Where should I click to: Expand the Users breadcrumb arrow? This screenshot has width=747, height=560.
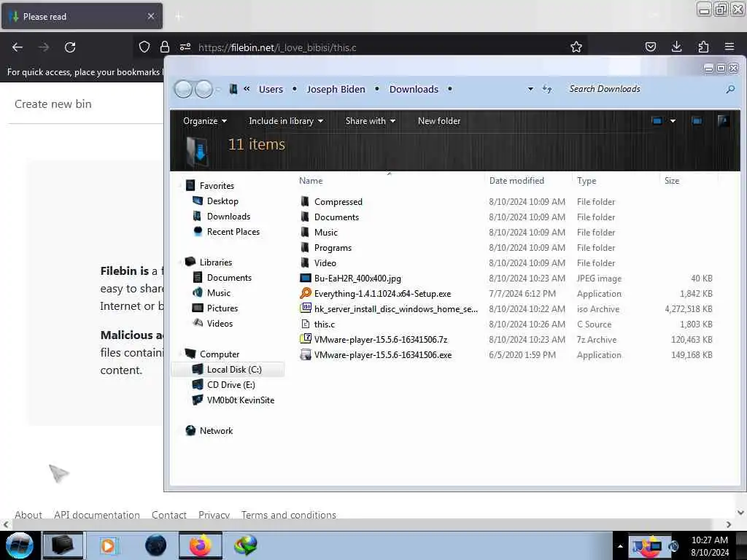click(x=295, y=89)
